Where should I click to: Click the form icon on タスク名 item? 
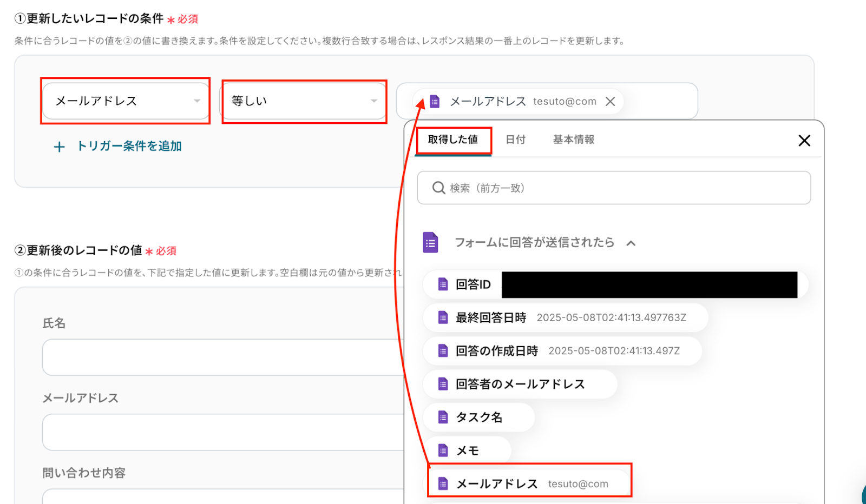click(x=443, y=417)
